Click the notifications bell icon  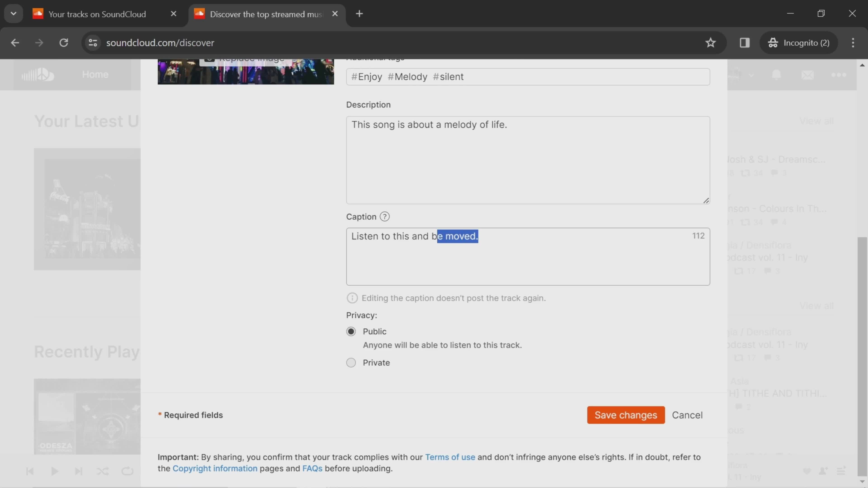pyautogui.click(x=776, y=74)
